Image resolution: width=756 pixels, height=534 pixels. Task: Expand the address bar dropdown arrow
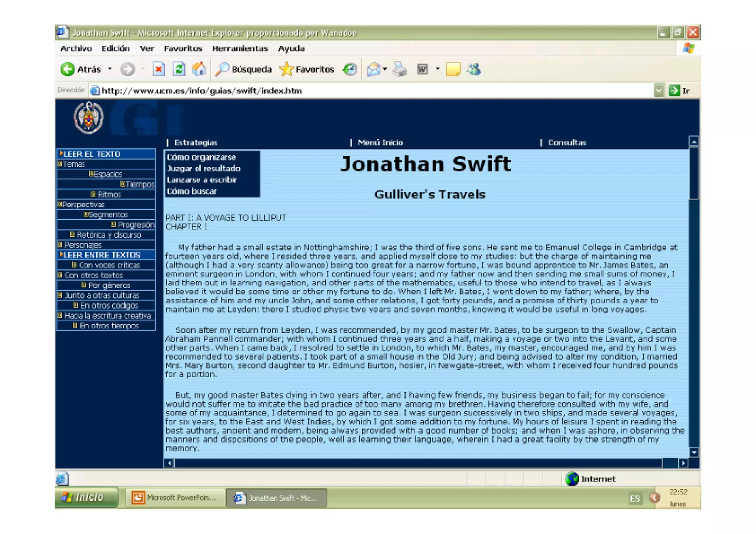[659, 91]
